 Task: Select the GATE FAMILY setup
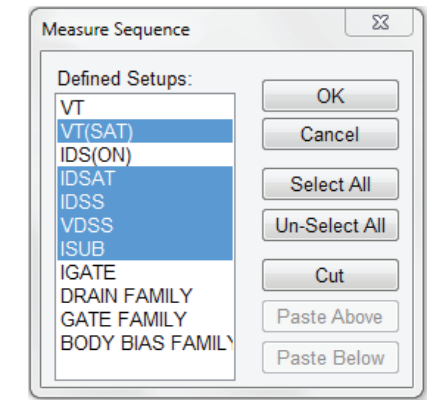tap(145, 319)
